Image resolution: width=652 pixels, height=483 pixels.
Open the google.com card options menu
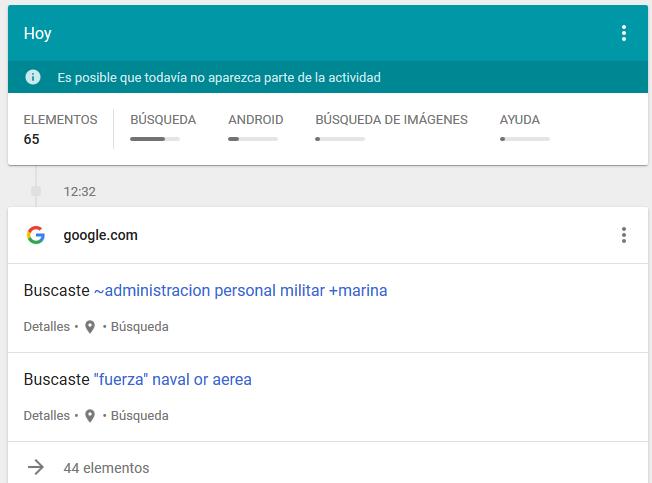coord(624,235)
